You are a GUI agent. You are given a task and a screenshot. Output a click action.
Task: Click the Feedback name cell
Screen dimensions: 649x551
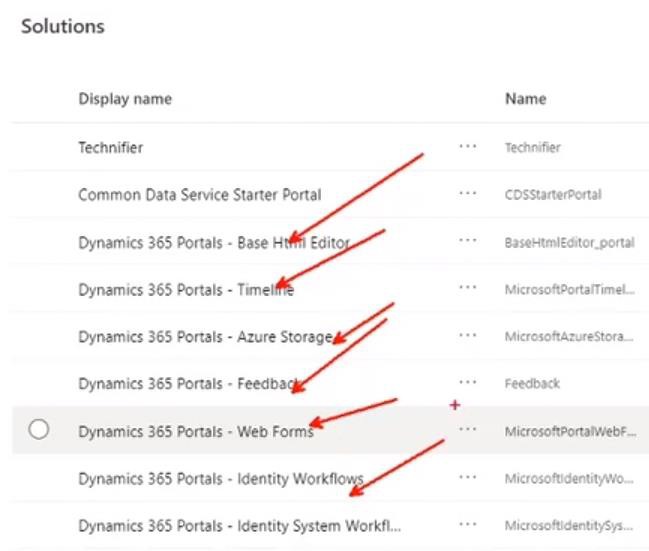(532, 384)
